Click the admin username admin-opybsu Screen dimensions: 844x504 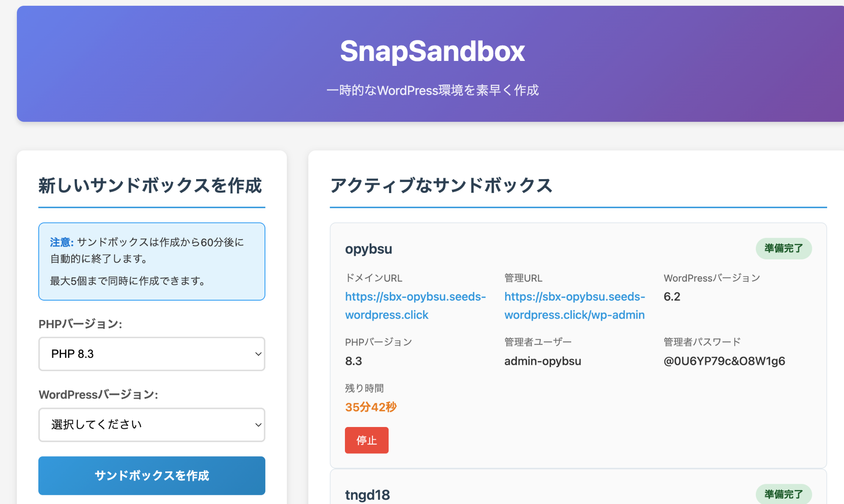click(x=542, y=361)
